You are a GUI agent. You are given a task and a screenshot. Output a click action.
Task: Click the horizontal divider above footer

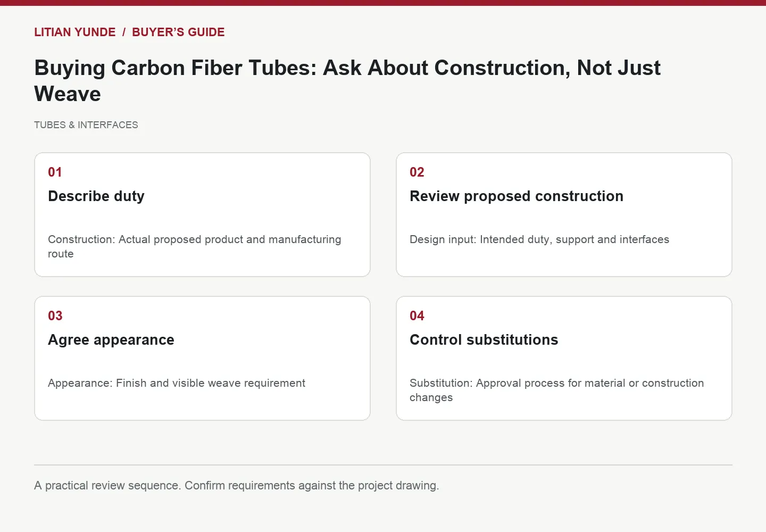383,465
